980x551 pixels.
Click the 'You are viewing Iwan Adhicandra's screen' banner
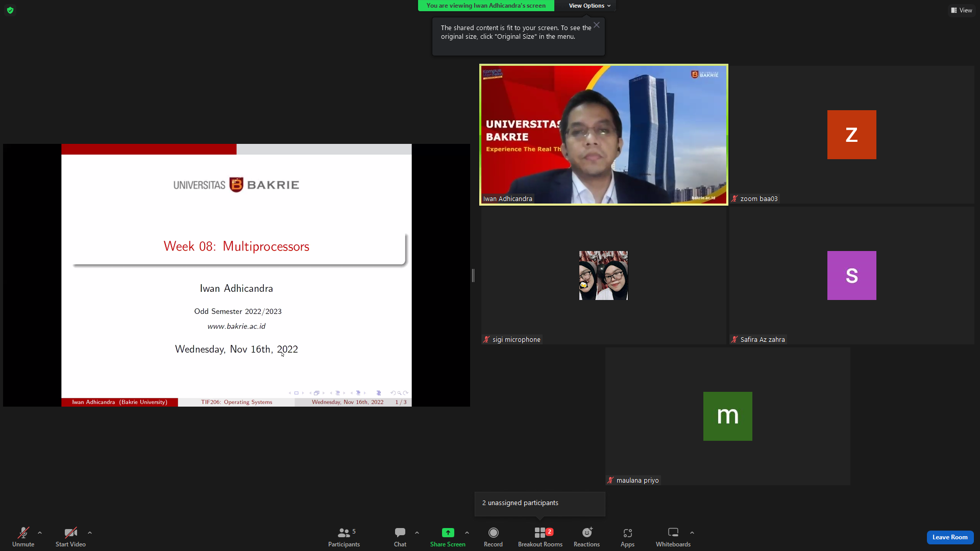[486, 6]
